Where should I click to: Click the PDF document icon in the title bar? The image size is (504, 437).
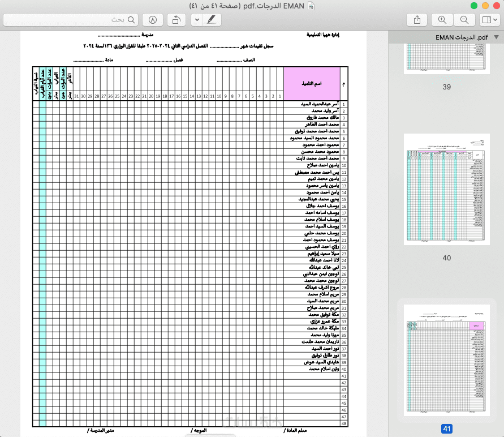click(x=311, y=6)
